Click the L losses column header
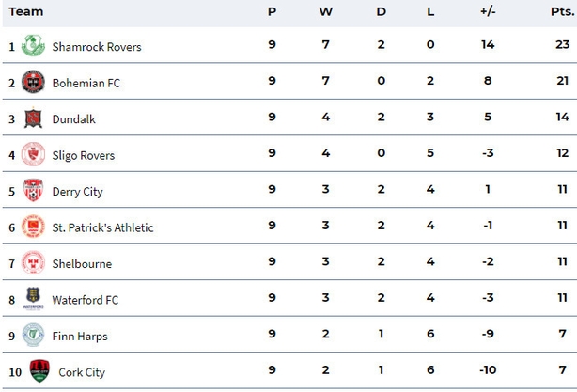Viewport: 577px width, 392px height. tap(430, 12)
